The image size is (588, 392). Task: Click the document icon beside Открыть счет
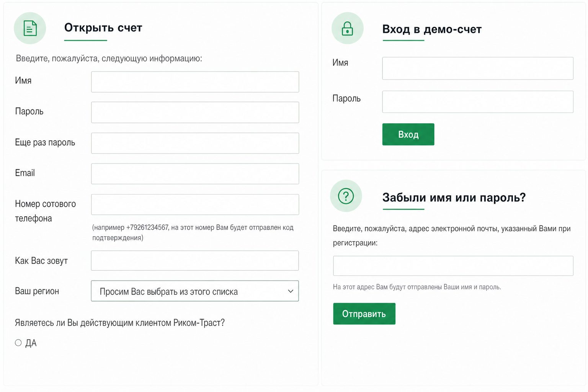[x=30, y=28]
